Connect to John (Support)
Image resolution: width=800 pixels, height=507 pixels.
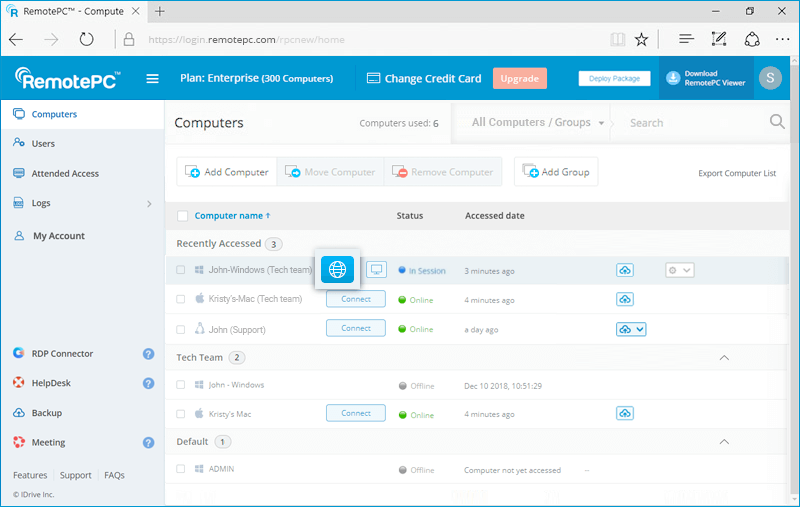[356, 328]
